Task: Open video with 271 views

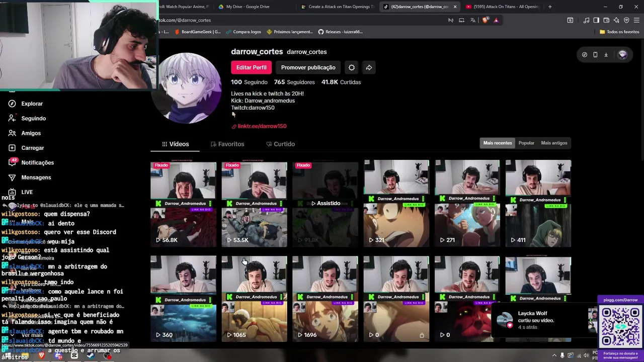Action: (x=467, y=204)
